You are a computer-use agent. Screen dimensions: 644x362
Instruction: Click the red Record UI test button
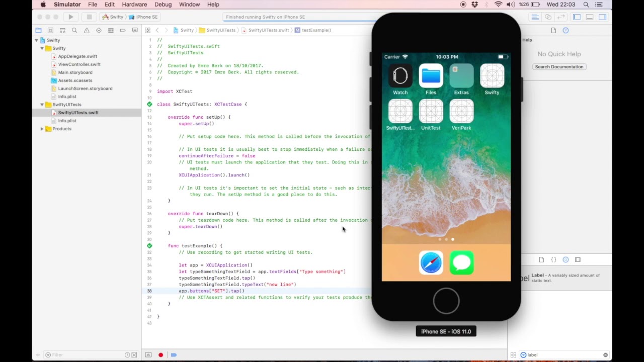pyautogui.click(x=161, y=355)
